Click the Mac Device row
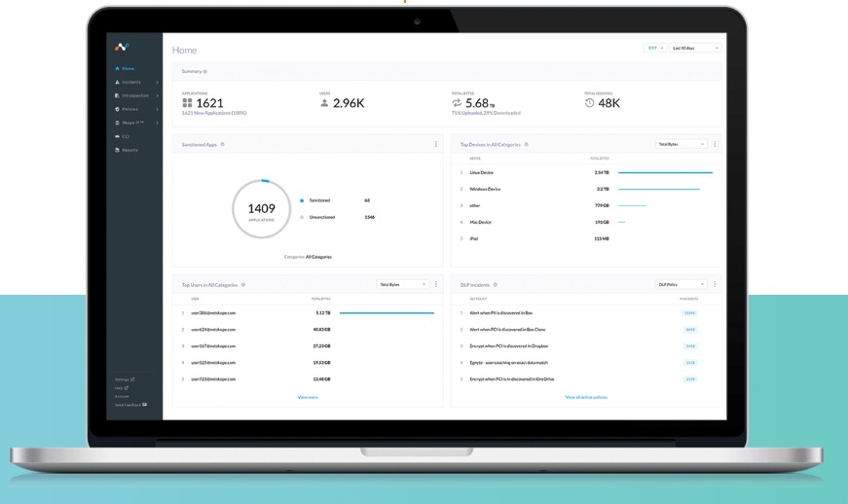848x504 pixels. [x=586, y=222]
